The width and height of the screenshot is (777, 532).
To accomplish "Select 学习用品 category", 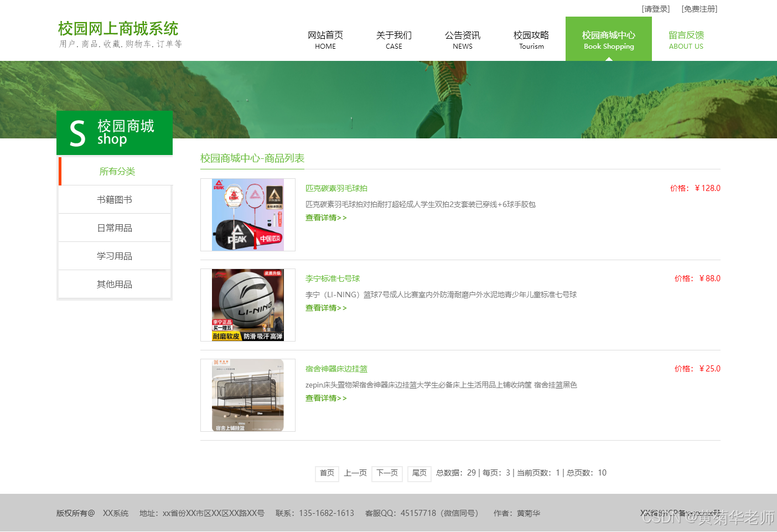I will 115,256.
